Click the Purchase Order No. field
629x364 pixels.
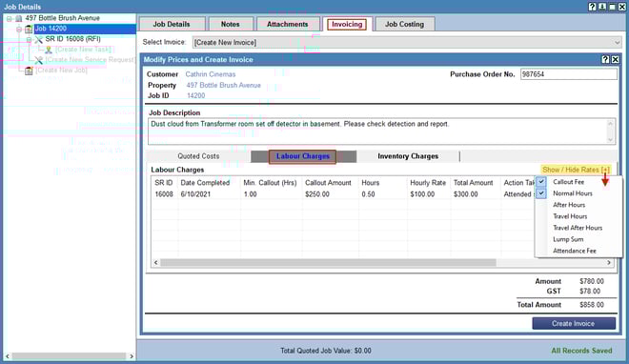tap(569, 74)
